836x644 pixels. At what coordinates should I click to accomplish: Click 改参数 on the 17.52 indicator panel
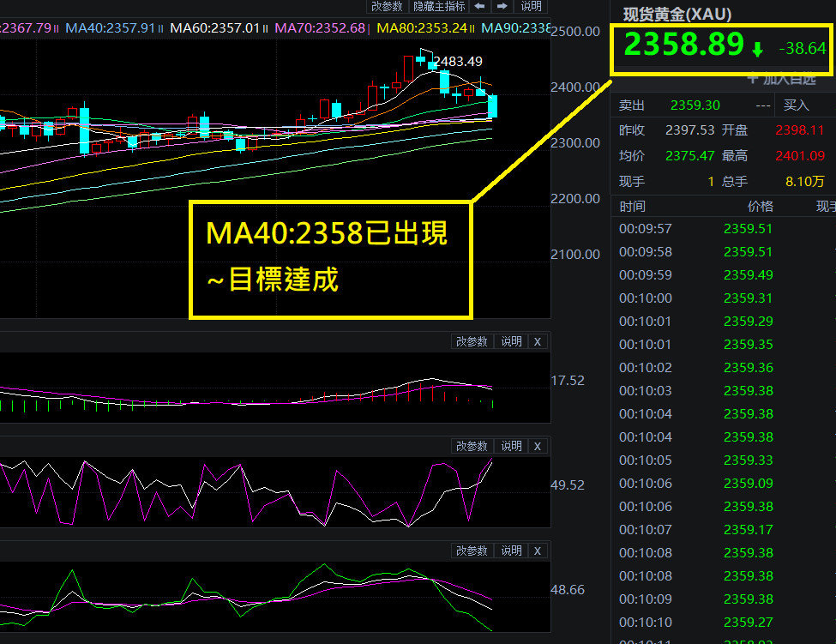coord(472,341)
